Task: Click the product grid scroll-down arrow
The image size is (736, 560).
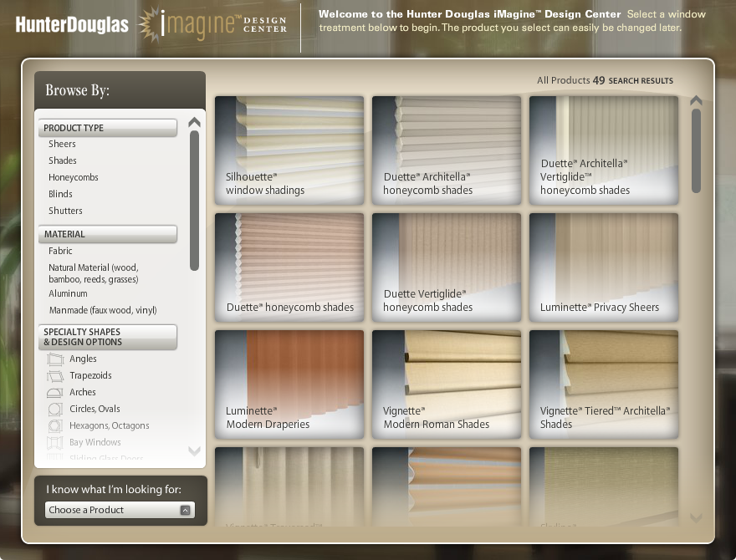Action: point(696,517)
